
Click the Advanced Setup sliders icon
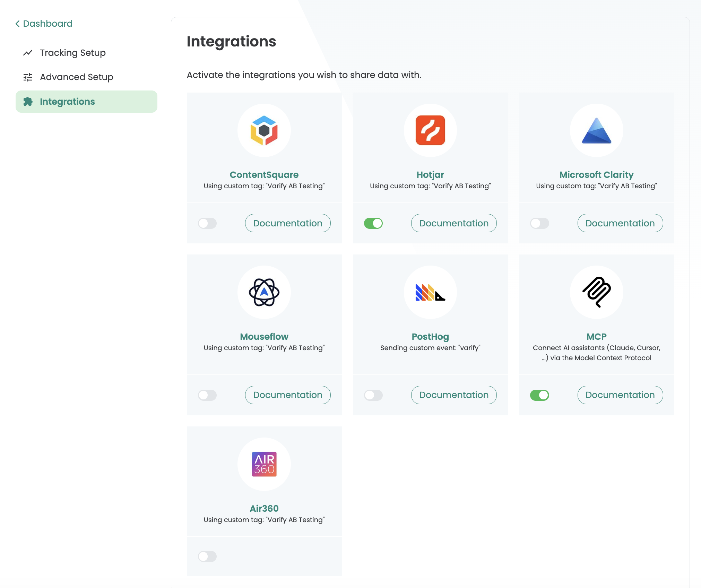tap(28, 77)
